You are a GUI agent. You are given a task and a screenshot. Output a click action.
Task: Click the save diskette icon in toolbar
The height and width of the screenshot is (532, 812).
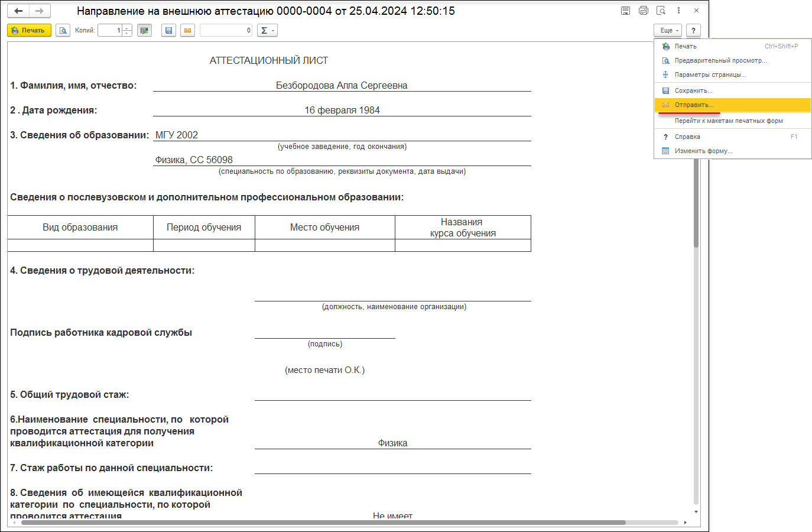[169, 30]
